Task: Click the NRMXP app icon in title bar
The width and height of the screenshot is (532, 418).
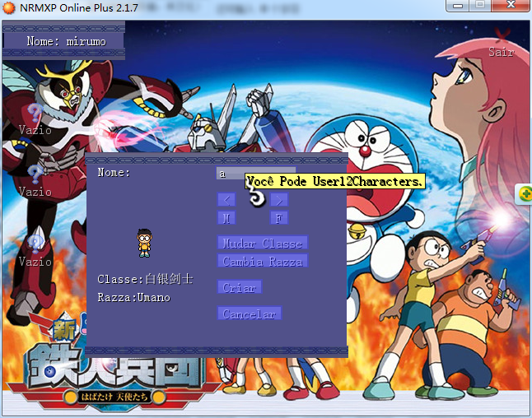Action: pos(8,7)
